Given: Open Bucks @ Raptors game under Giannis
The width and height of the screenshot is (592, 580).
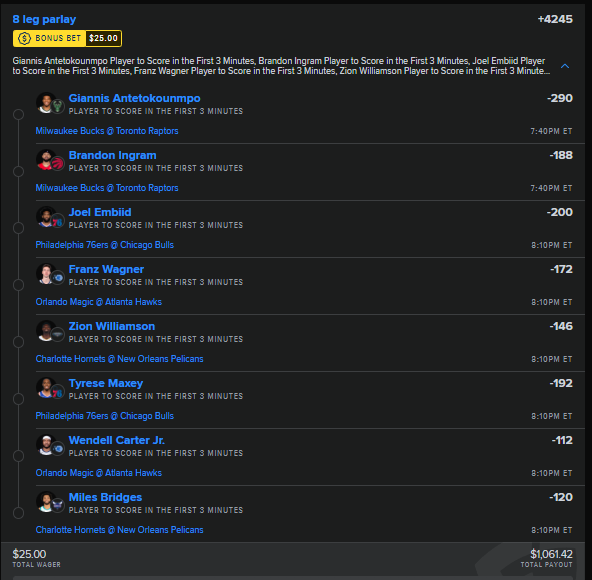Looking at the screenshot, I should (x=107, y=131).
